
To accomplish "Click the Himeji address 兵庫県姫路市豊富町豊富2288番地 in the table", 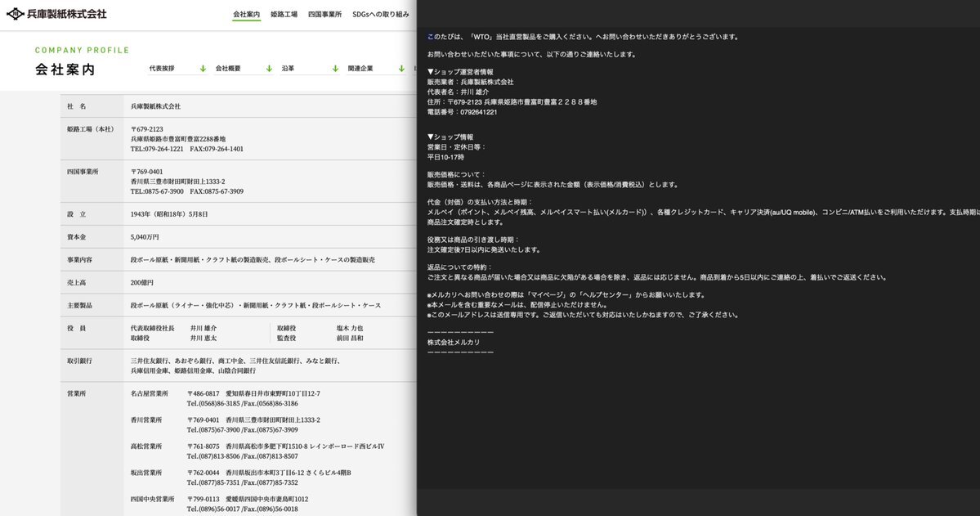I will click(x=178, y=140).
